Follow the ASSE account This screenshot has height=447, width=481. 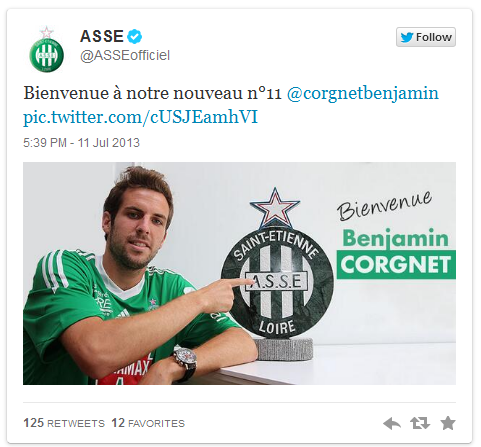tap(426, 37)
